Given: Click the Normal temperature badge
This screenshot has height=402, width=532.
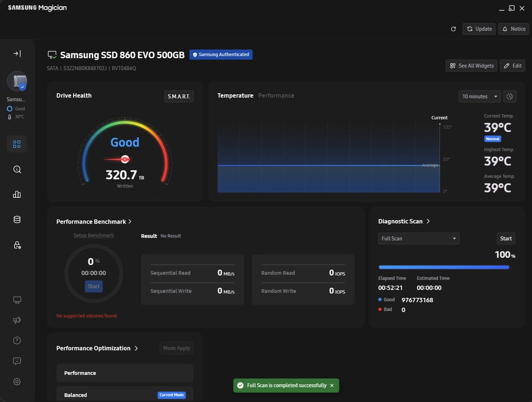Looking at the screenshot, I should (x=493, y=139).
